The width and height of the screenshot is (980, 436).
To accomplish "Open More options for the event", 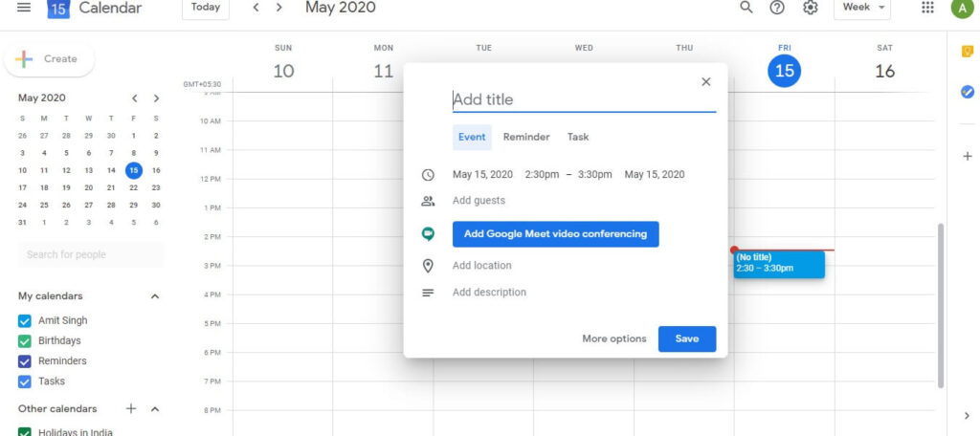I will coord(614,339).
